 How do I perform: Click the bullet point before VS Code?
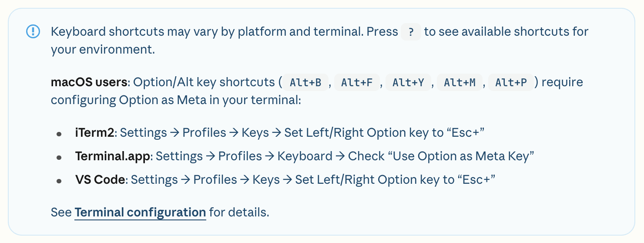pos(59,181)
